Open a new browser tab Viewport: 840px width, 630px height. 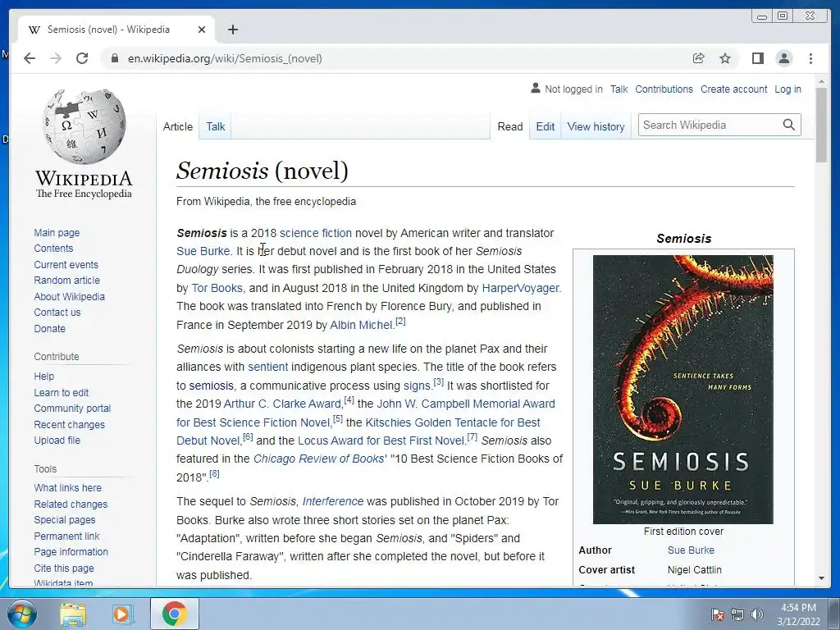tap(232, 30)
